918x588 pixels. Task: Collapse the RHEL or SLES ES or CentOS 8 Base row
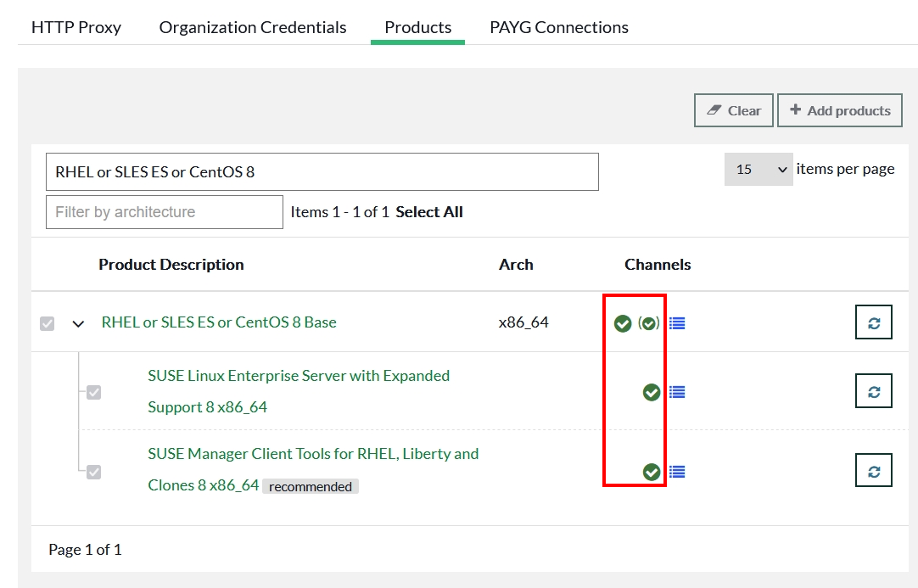tap(78, 323)
